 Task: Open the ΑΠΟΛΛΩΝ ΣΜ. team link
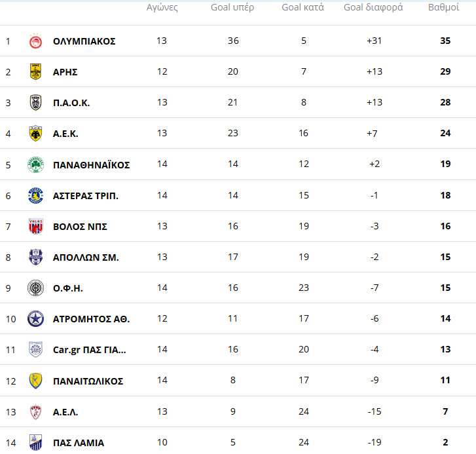[86, 257]
